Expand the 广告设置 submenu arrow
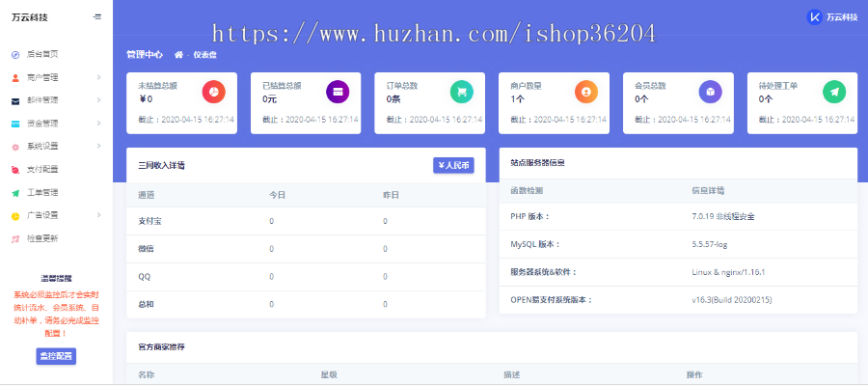 click(98, 215)
